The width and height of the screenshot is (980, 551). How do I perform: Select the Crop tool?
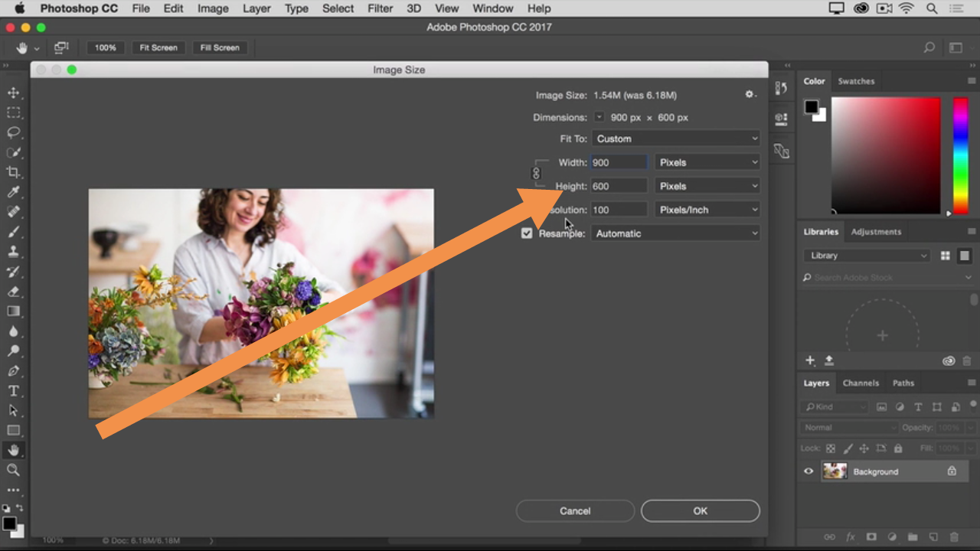pyautogui.click(x=13, y=172)
